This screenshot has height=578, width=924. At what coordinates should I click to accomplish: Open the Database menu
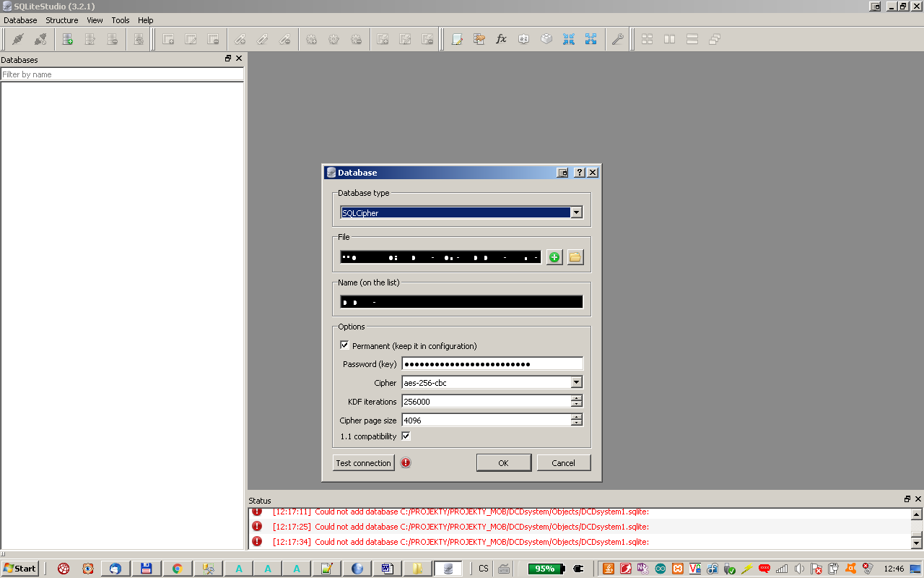tap(20, 20)
